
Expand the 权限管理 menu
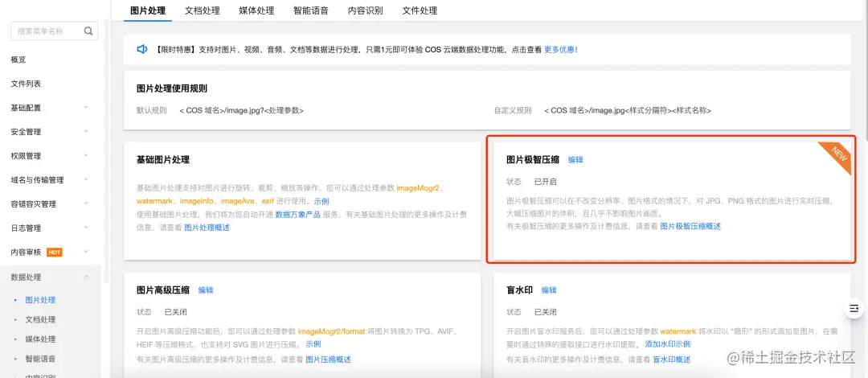point(51,156)
